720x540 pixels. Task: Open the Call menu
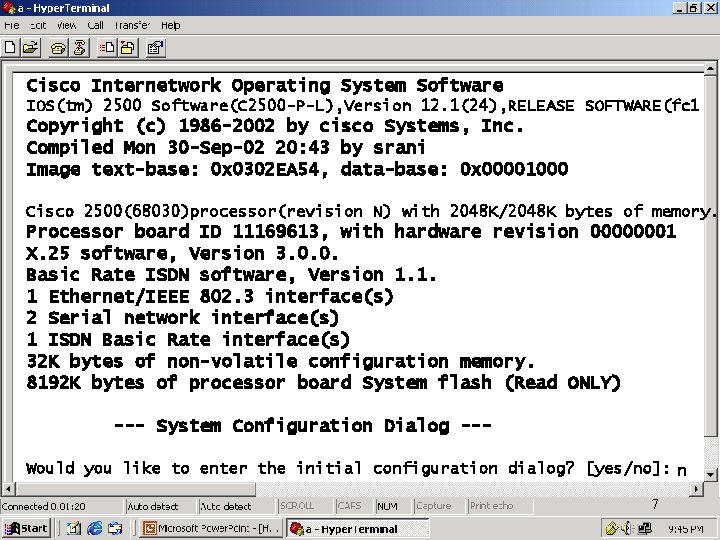[x=95, y=25]
